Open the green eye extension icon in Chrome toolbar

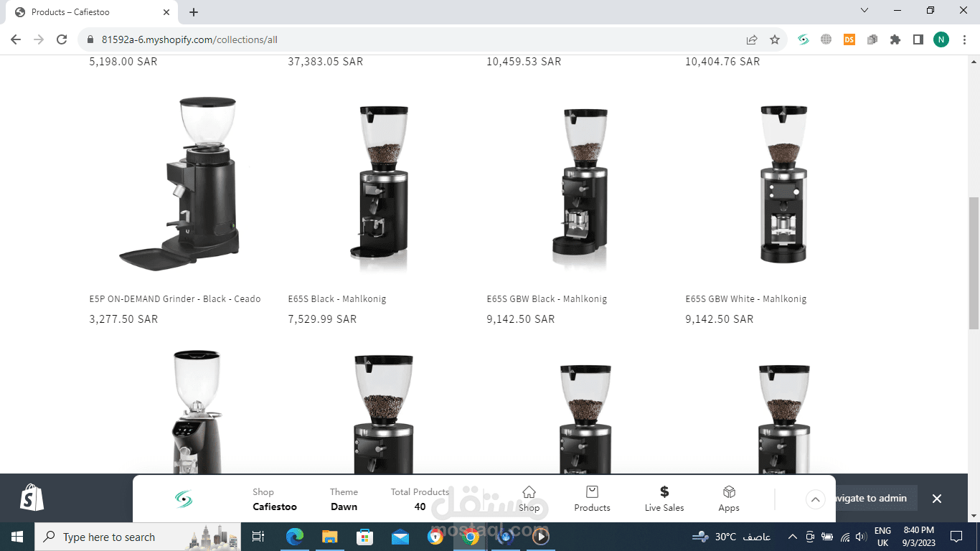click(804, 39)
